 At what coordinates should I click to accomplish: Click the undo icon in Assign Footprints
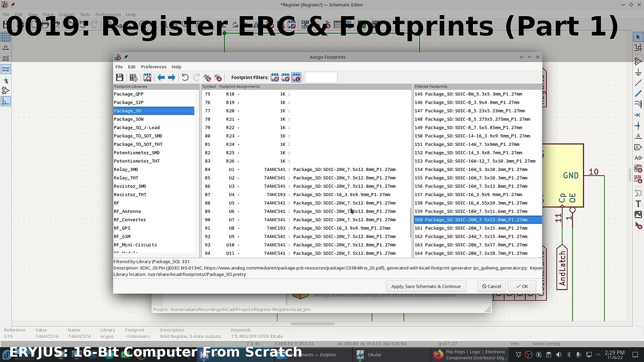click(185, 77)
